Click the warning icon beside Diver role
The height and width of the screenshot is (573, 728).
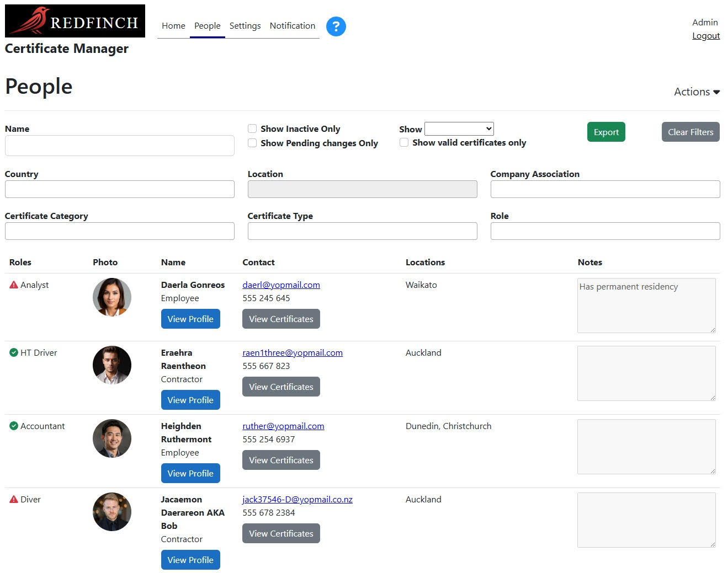(x=13, y=499)
